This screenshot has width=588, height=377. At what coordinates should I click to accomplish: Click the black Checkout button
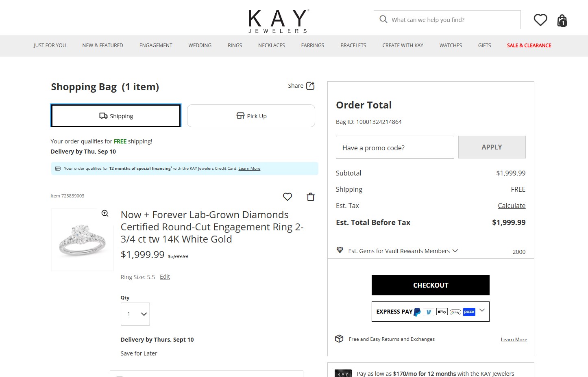click(431, 285)
